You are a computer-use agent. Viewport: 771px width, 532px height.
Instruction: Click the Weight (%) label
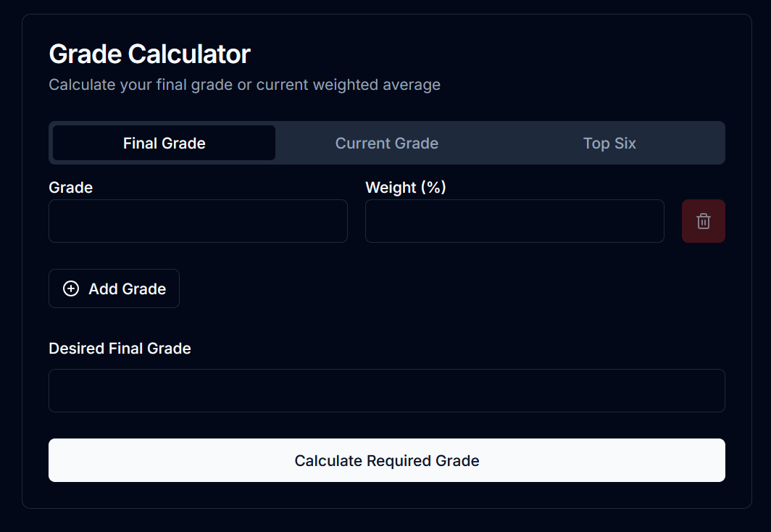[x=406, y=187]
